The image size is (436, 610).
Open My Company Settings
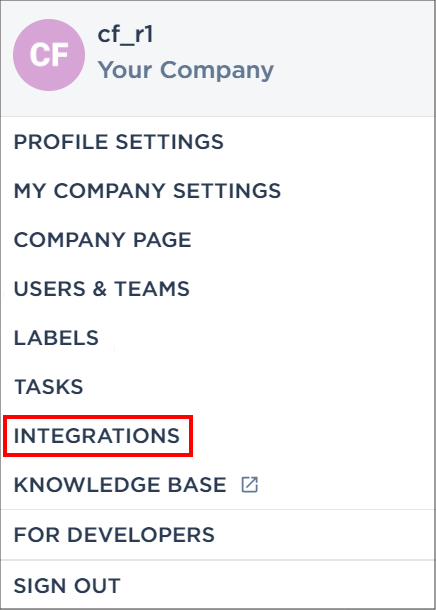[x=147, y=191]
